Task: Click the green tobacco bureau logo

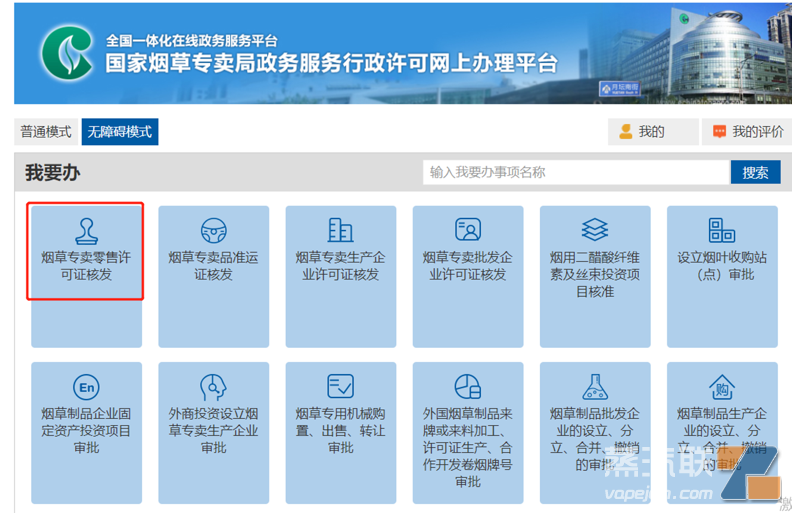Action: (x=67, y=53)
